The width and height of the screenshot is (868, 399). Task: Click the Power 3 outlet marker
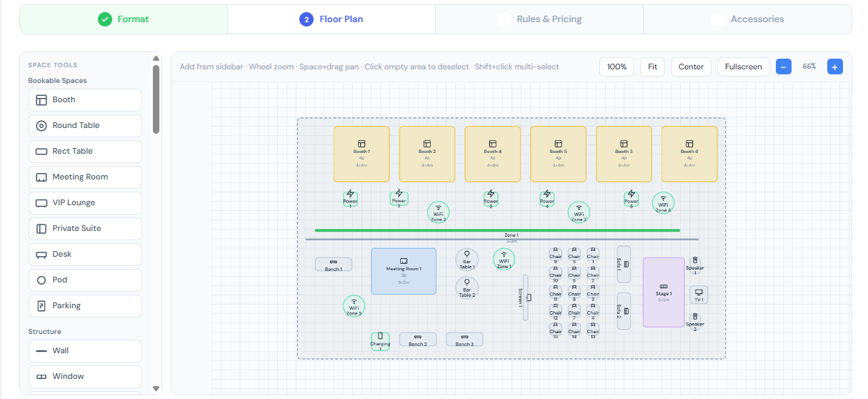(490, 198)
